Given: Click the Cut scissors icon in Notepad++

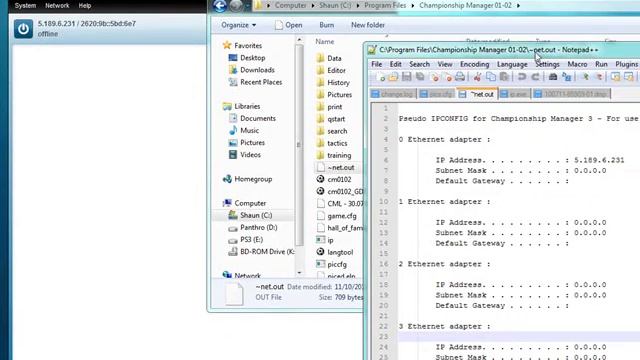Looking at the screenshot, I should click(x=477, y=77).
